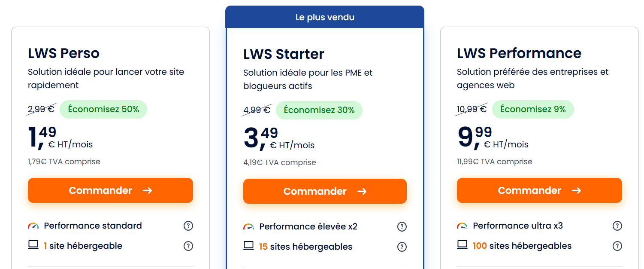Screen dimensions: 644x269
Task: Click the Économisez 50% badge
Action: (103, 109)
